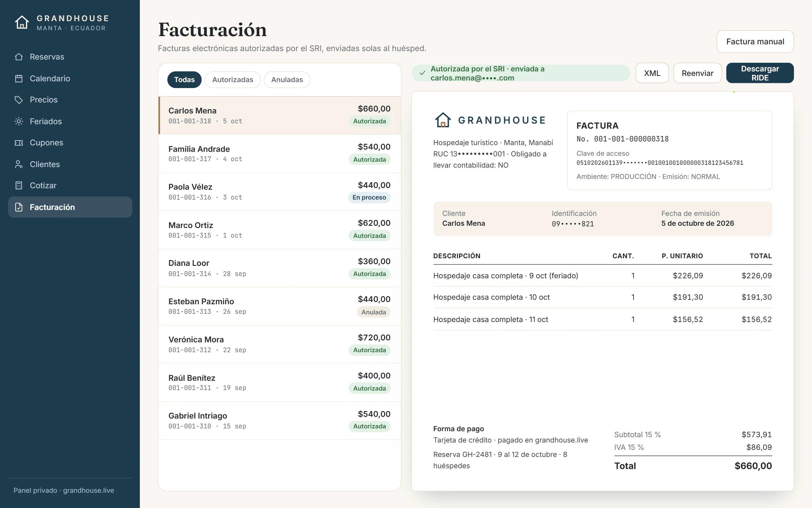Click the house logo on the invoice
Image resolution: width=812 pixels, height=508 pixels.
(x=443, y=120)
